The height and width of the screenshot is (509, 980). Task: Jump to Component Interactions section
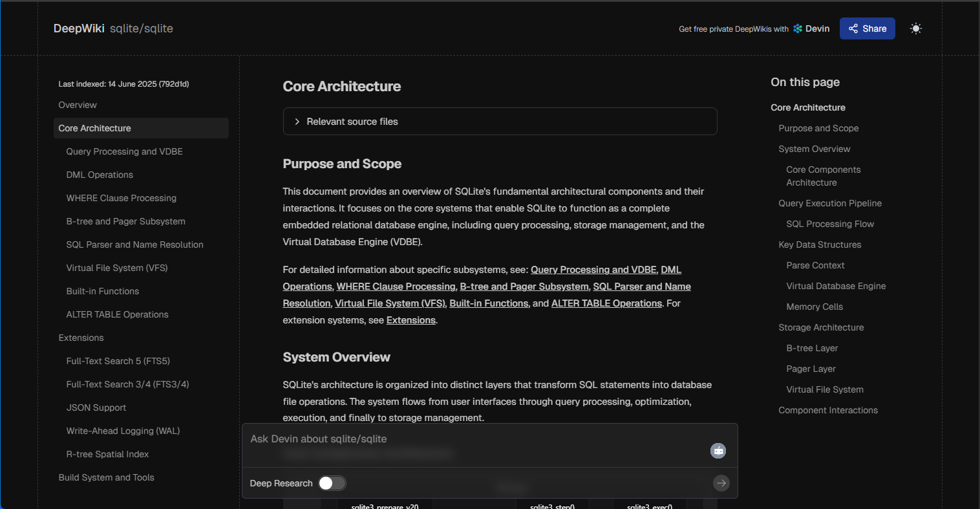tap(828, 410)
